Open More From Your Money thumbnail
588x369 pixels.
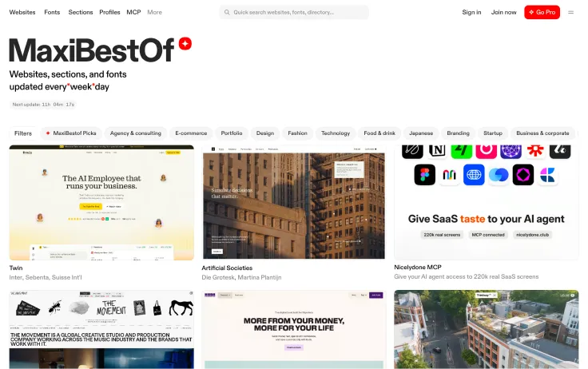tap(294, 329)
